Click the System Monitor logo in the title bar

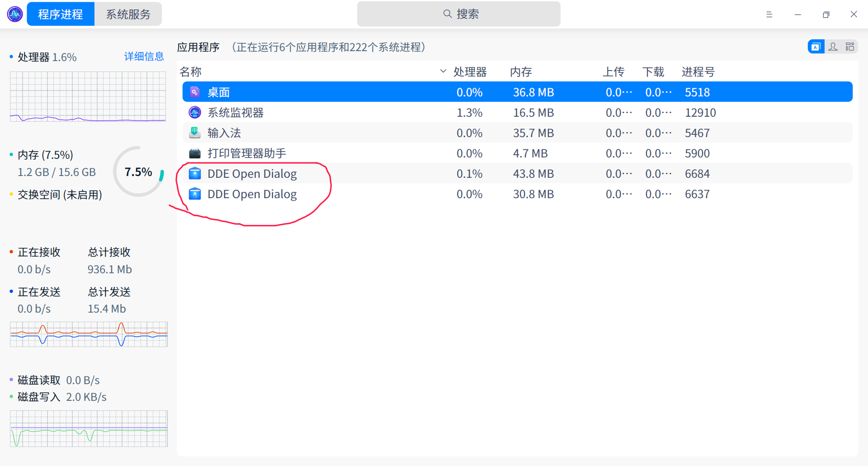click(x=14, y=14)
